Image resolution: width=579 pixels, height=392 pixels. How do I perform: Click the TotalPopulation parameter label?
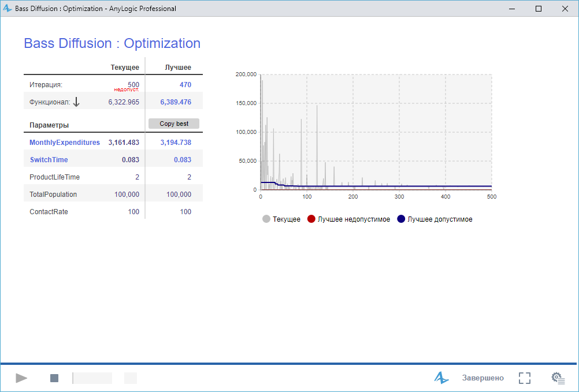coord(53,195)
